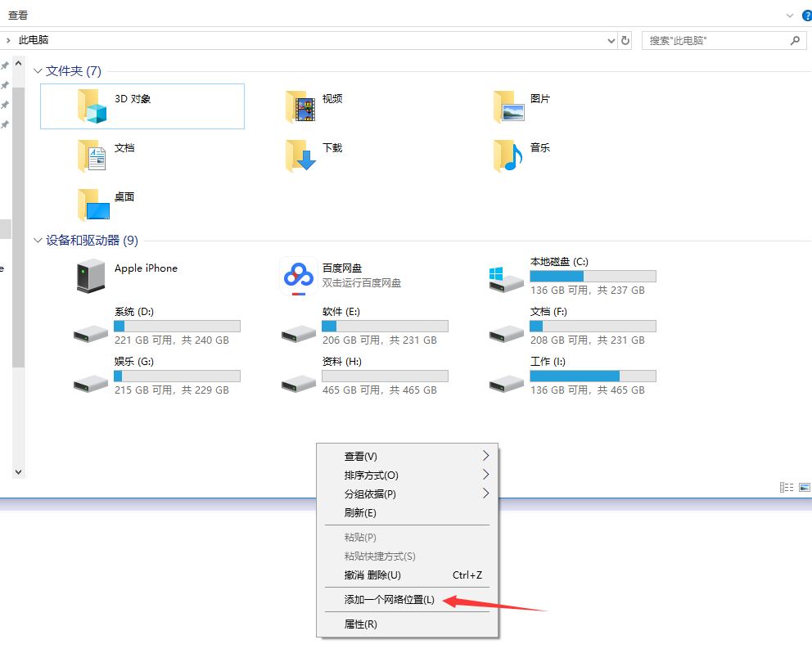Viewport: 812px width, 667px height.
Task: Click the sidebar scrollbar up arrow
Action: click(x=19, y=63)
